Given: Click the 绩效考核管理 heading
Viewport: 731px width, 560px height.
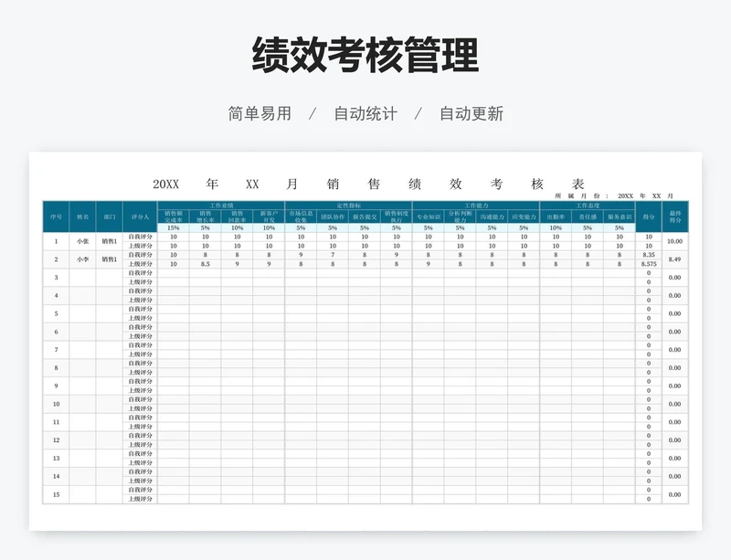Looking at the screenshot, I should [x=365, y=55].
